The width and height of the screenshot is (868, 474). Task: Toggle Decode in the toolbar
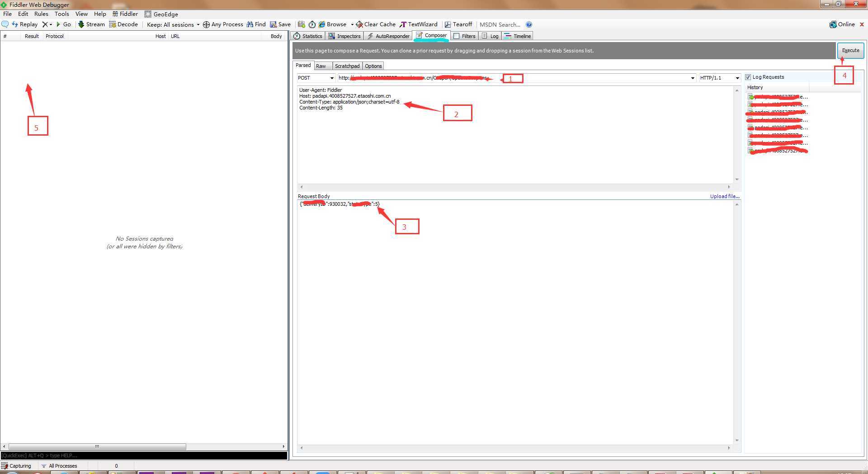pos(123,24)
